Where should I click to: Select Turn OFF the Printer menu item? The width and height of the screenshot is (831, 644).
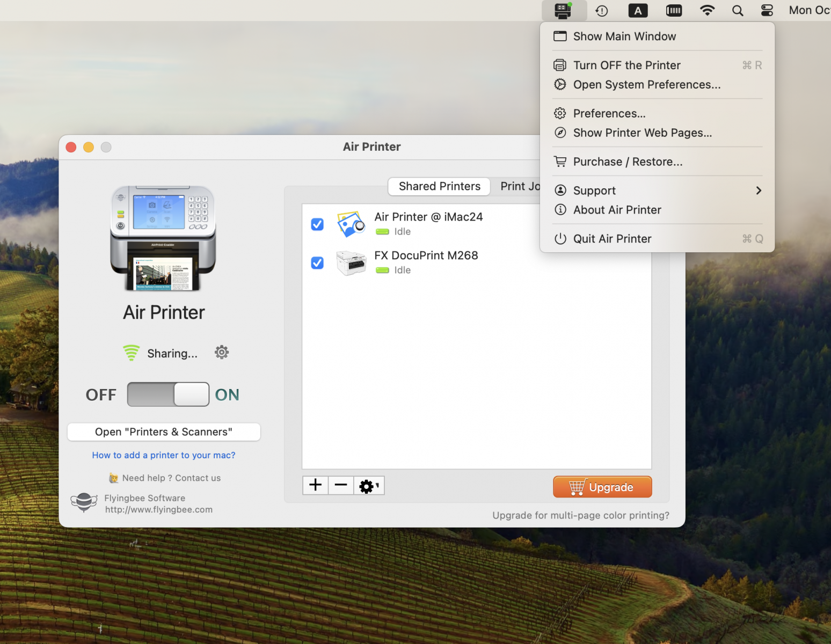tap(657, 65)
